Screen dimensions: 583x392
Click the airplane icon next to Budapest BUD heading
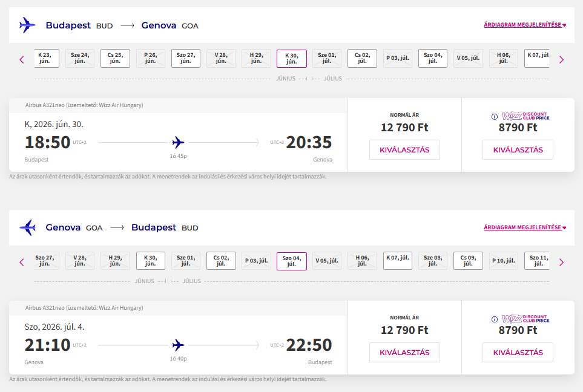point(28,25)
